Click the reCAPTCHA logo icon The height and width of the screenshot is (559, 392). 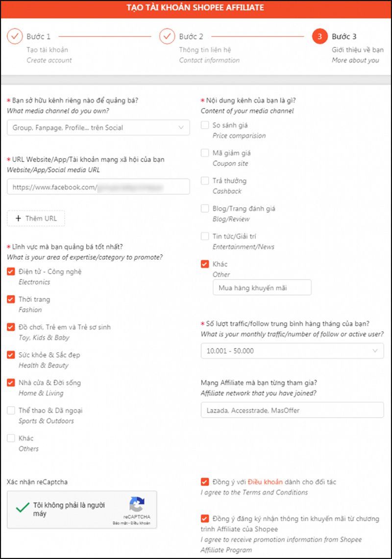point(137,504)
